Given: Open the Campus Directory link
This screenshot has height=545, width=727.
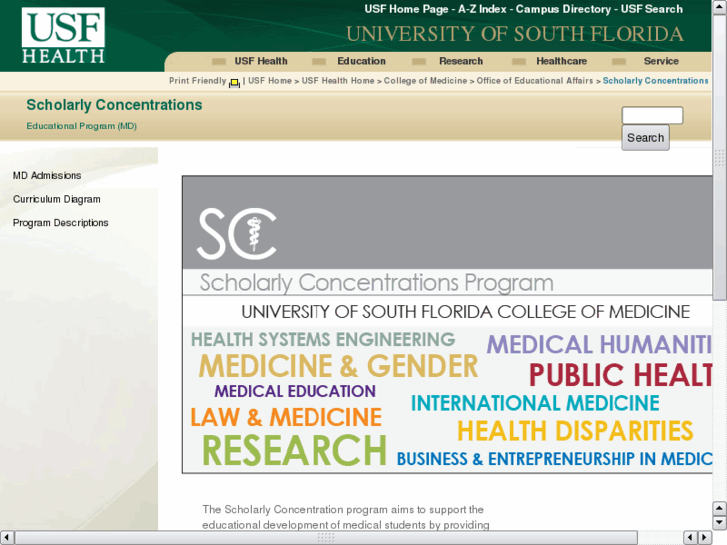Looking at the screenshot, I should tap(563, 9).
